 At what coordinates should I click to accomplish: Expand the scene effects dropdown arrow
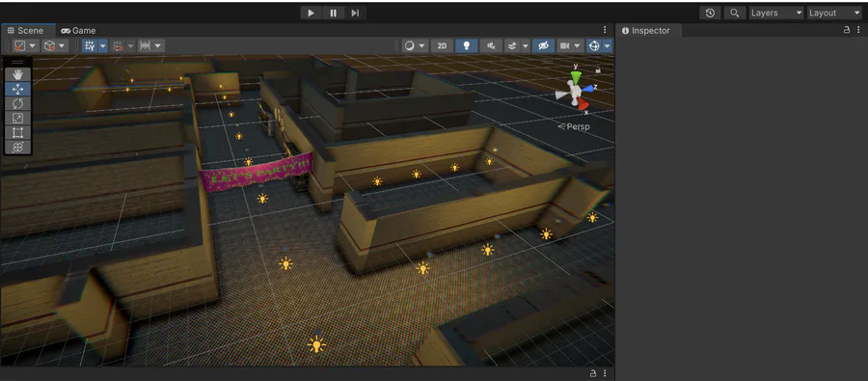point(526,46)
